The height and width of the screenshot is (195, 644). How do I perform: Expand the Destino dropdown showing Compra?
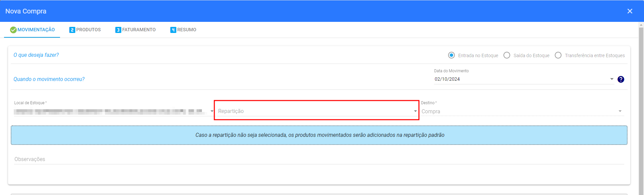(x=523, y=111)
